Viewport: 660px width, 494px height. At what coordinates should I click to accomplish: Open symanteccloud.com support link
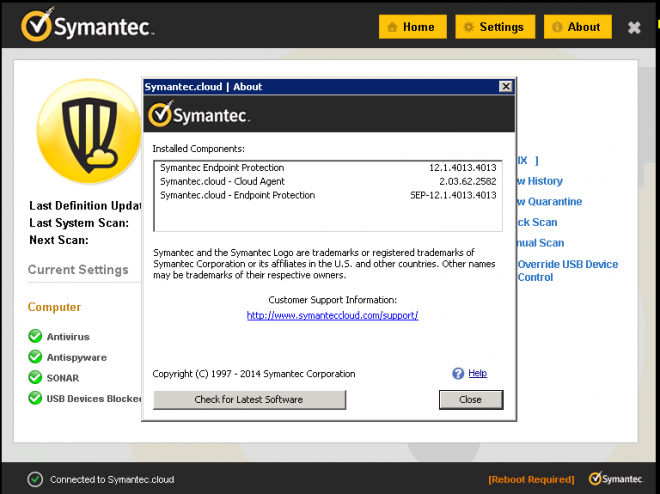coord(332,315)
